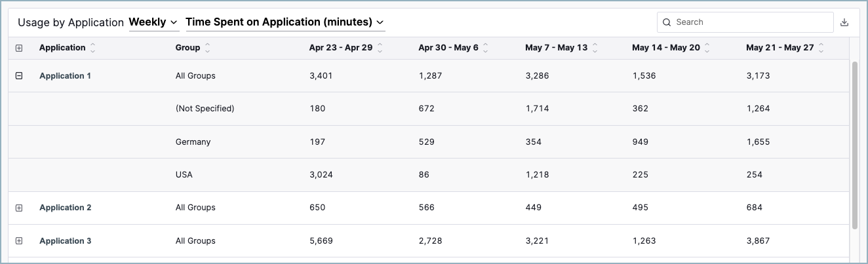Collapse the Application 1 row
Viewport: 868px width, 264px height.
pyautogui.click(x=19, y=76)
